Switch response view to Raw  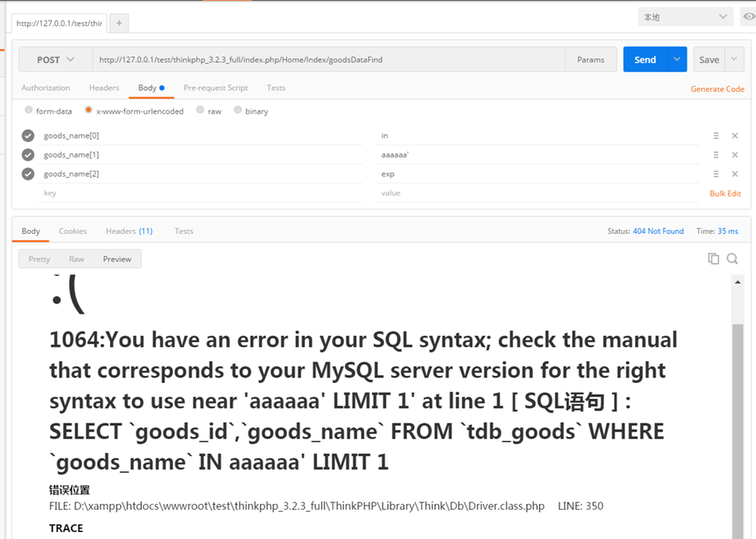tap(76, 259)
